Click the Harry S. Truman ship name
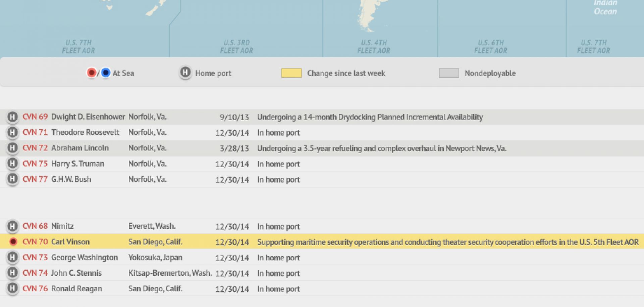644x307 pixels. [x=77, y=164]
